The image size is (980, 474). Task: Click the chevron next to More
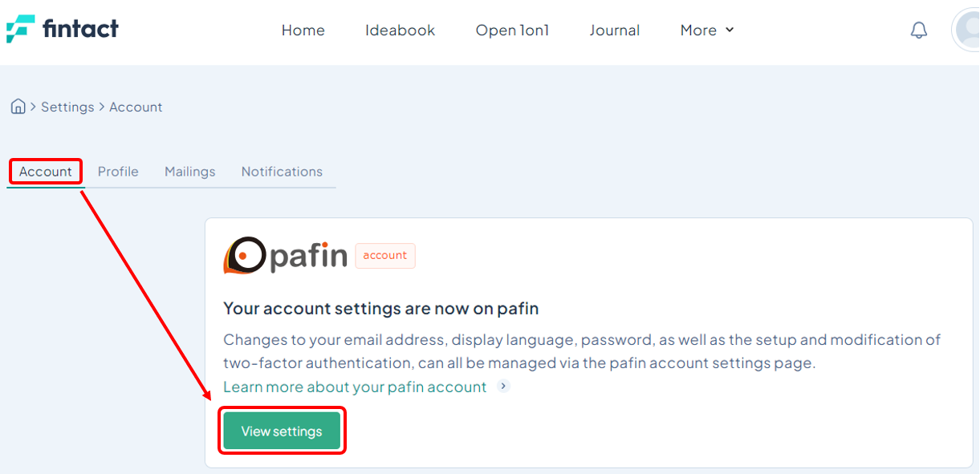[730, 30]
